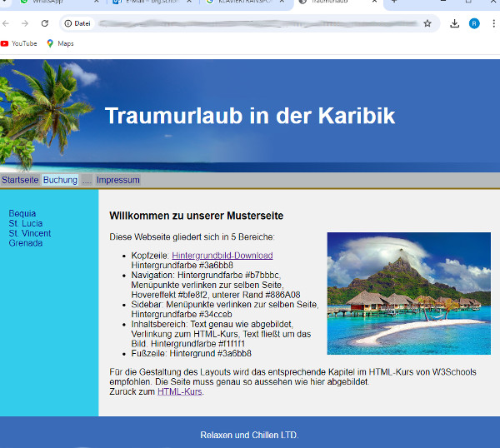Select St. Lucia in the sidebar
This screenshot has height=448, width=500.
point(26,223)
